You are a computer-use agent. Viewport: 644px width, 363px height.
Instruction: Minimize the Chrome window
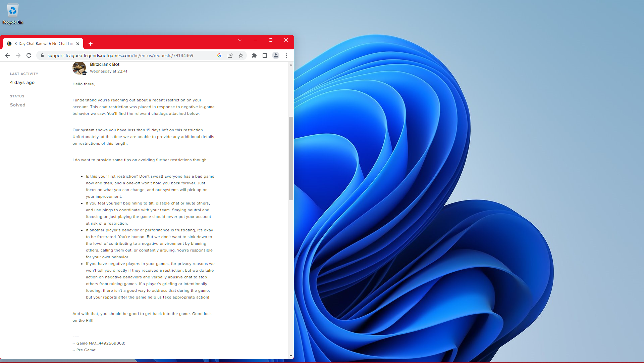tap(255, 40)
